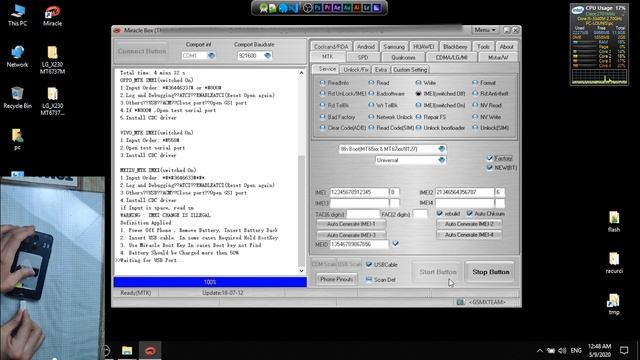Switch to HUAWEI tab

point(423,47)
